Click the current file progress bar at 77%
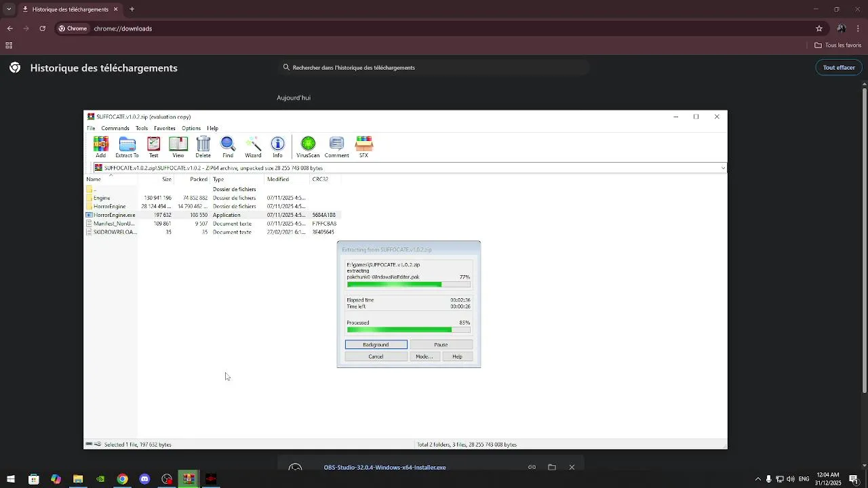Screen dimensions: 868x488 click(408, 285)
